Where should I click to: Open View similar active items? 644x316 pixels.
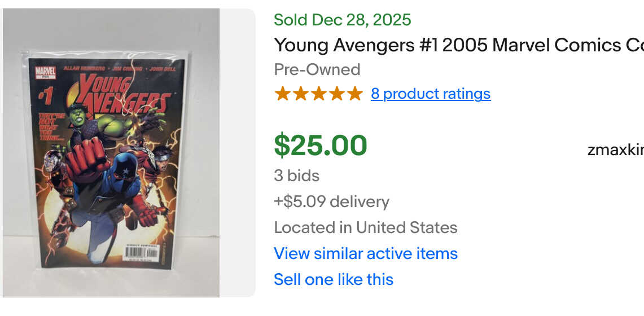(365, 253)
